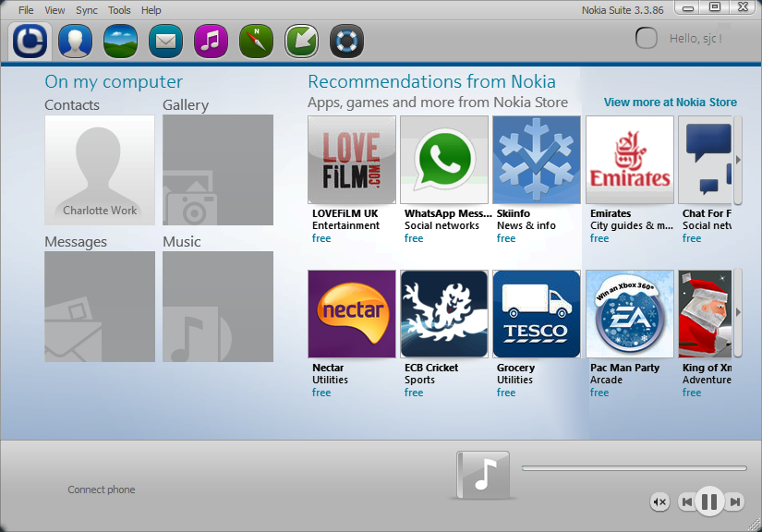Open the software updates arrow icon
This screenshot has height=532, width=762.
(301, 42)
